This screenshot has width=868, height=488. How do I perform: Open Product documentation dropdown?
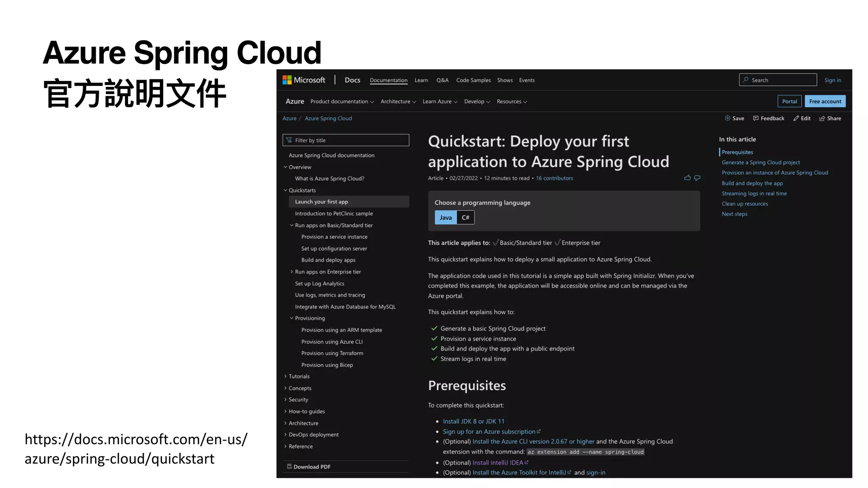[x=342, y=102]
